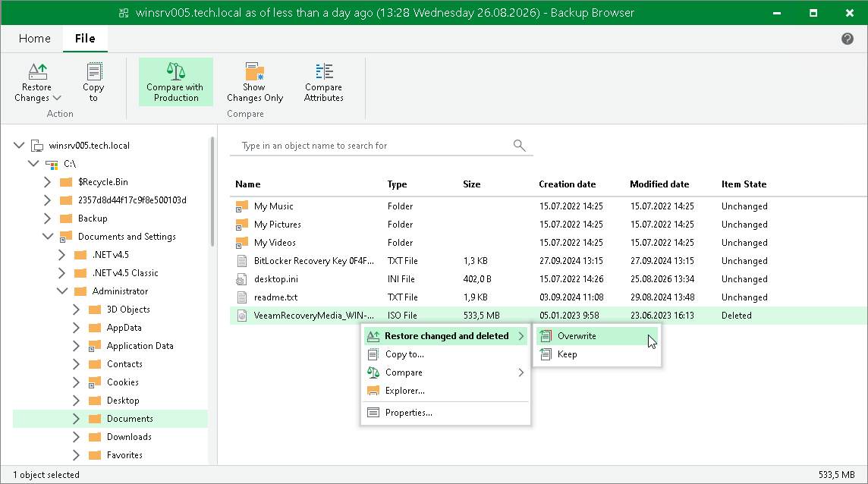Select the Favorites folder in tree

point(124,456)
